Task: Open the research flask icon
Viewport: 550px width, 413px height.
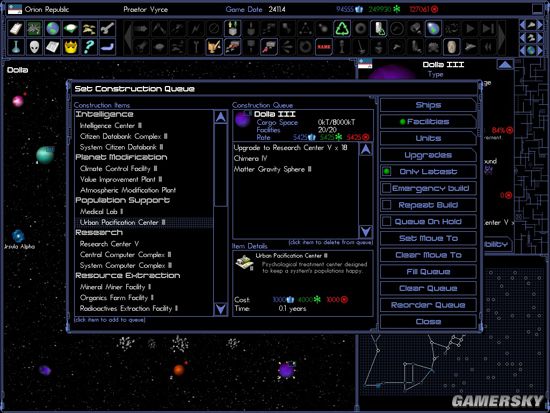Action: 16,47
